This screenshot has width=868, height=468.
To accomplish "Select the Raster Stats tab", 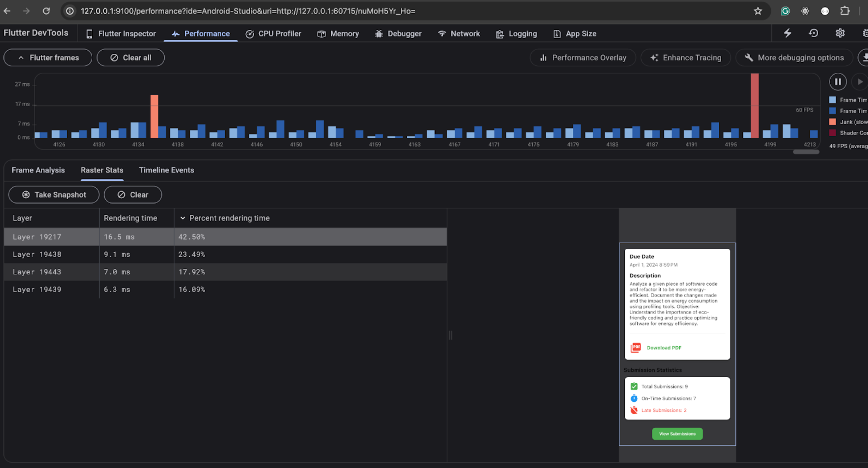I will click(102, 170).
